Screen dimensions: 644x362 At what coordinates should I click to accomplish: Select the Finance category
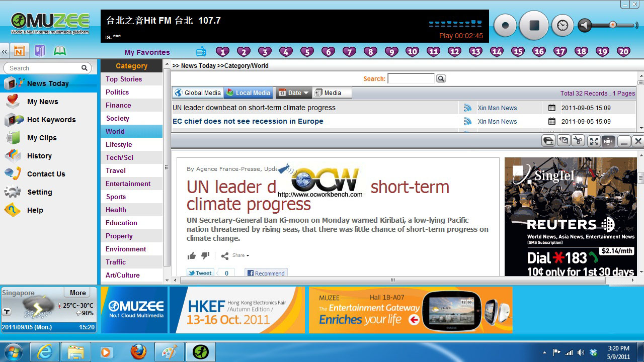[131, 105]
